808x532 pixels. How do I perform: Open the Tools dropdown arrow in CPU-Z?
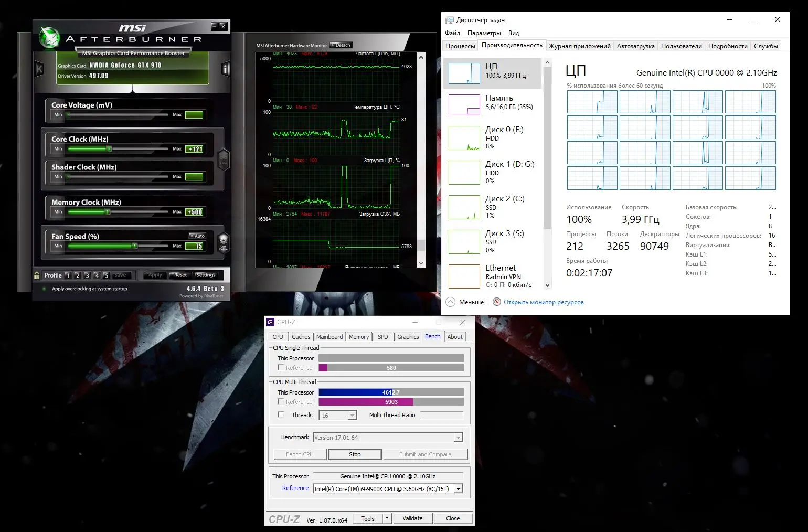click(x=387, y=518)
